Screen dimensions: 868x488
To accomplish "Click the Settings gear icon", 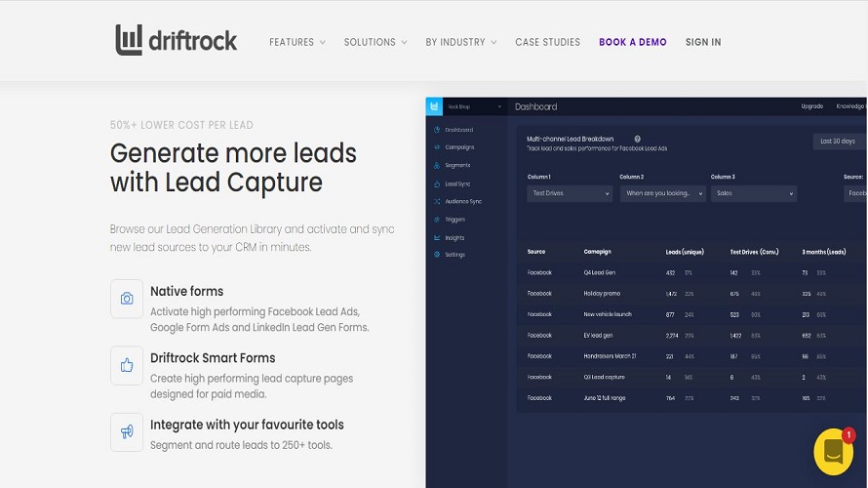I will tap(437, 255).
